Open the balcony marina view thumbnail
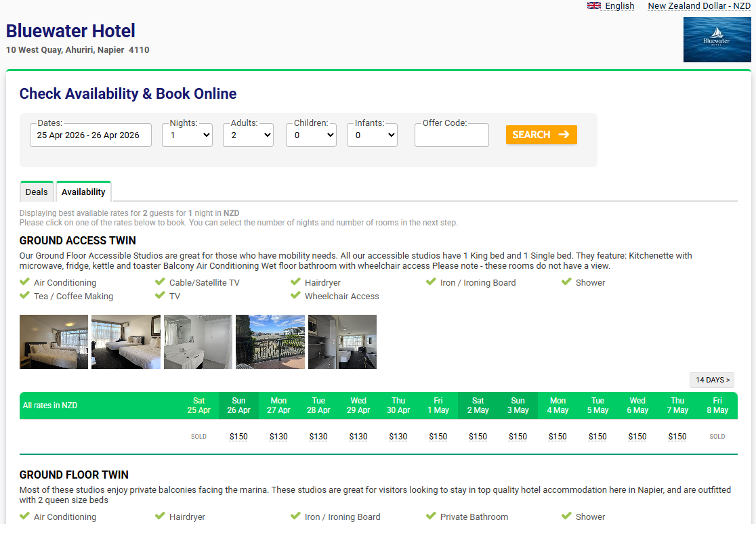The width and height of the screenshot is (756, 547). tap(270, 342)
